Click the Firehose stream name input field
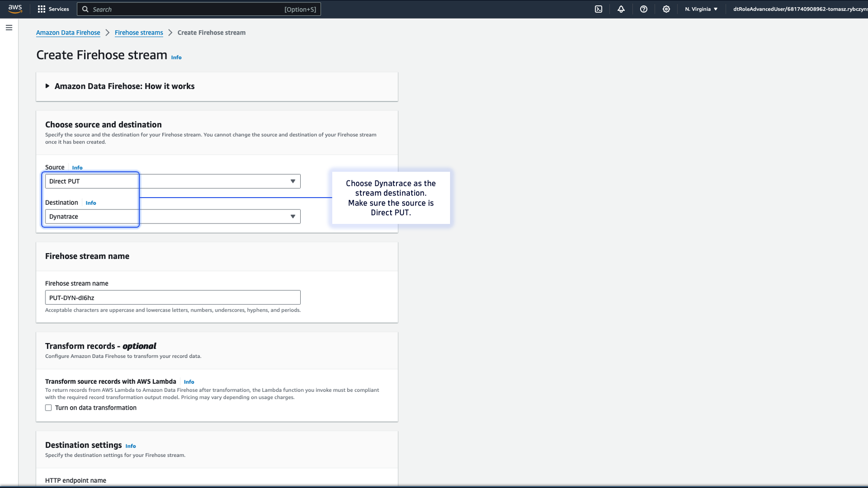This screenshot has width=868, height=488. pos(172,297)
